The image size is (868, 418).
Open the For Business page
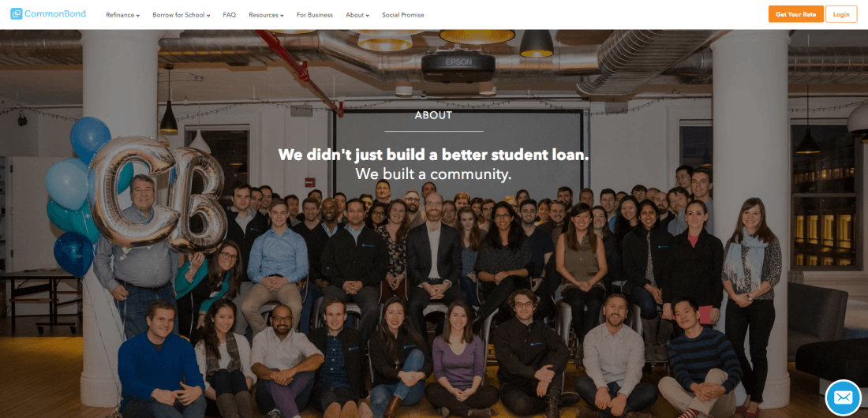pos(314,15)
